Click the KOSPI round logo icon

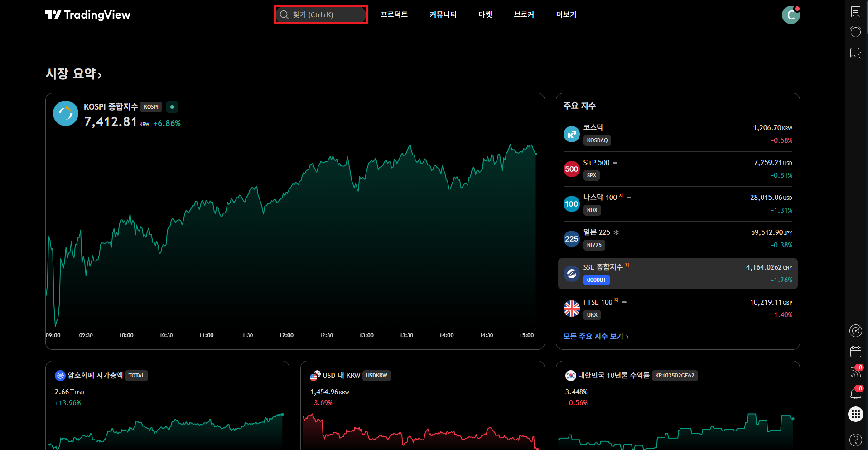66,113
